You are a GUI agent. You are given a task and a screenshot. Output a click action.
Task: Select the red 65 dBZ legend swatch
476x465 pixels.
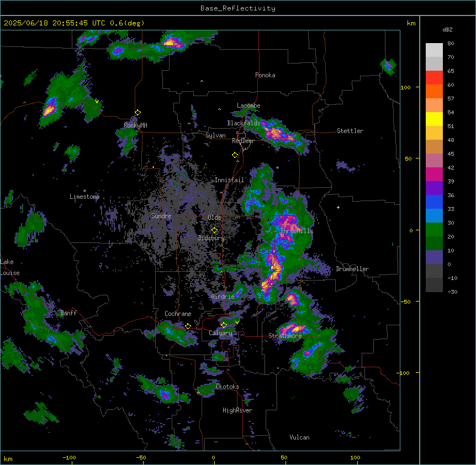[434, 78]
